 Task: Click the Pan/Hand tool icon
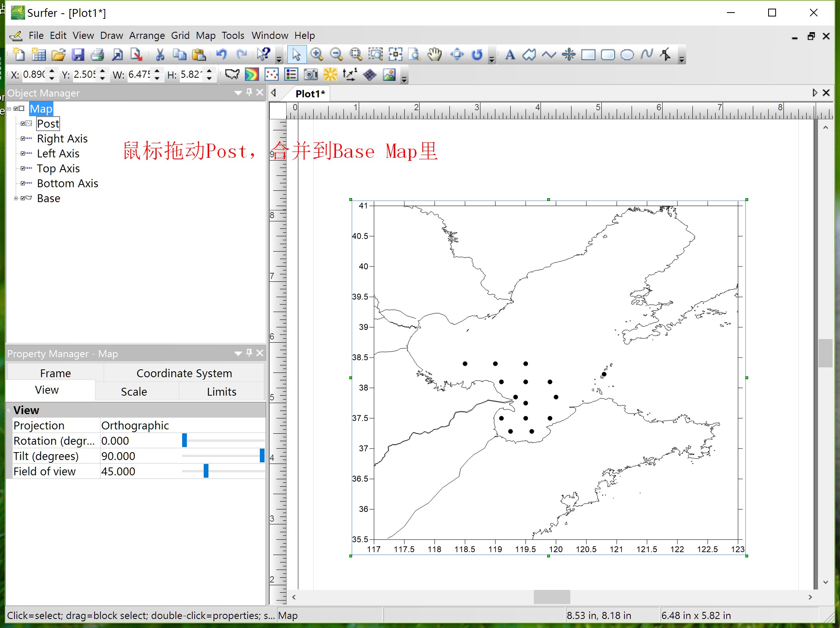433,54
